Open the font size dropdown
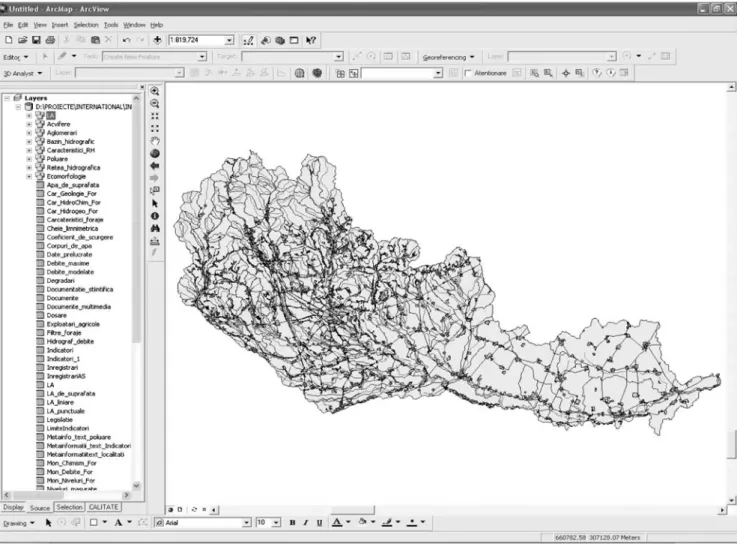 click(x=276, y=523)
